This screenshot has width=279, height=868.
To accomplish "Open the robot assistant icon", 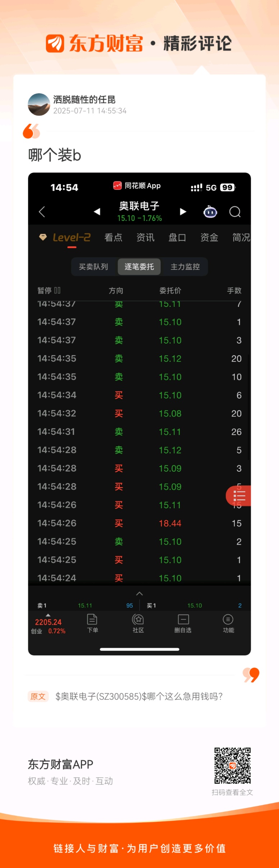I will point(210,212).
